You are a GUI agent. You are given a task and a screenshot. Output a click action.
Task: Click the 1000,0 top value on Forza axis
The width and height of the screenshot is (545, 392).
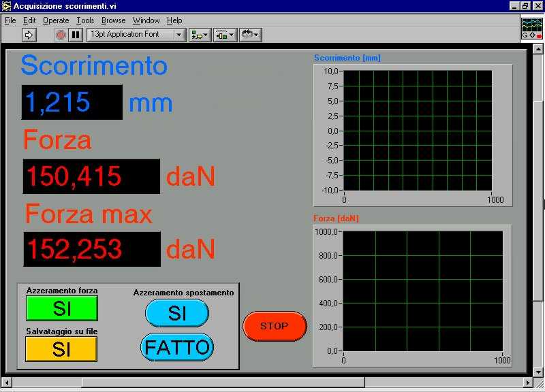click(x=326, y=231)
